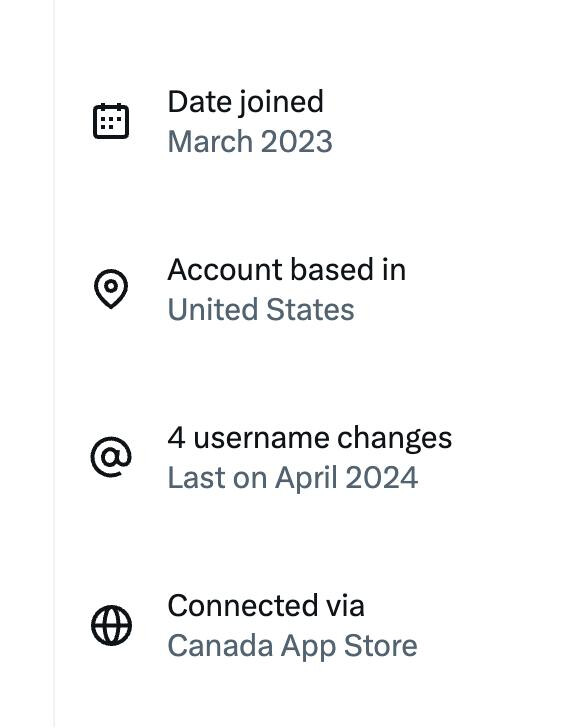Click the globe icon beside Connected via
The image size is (568, 728).
tap(111, 625)
